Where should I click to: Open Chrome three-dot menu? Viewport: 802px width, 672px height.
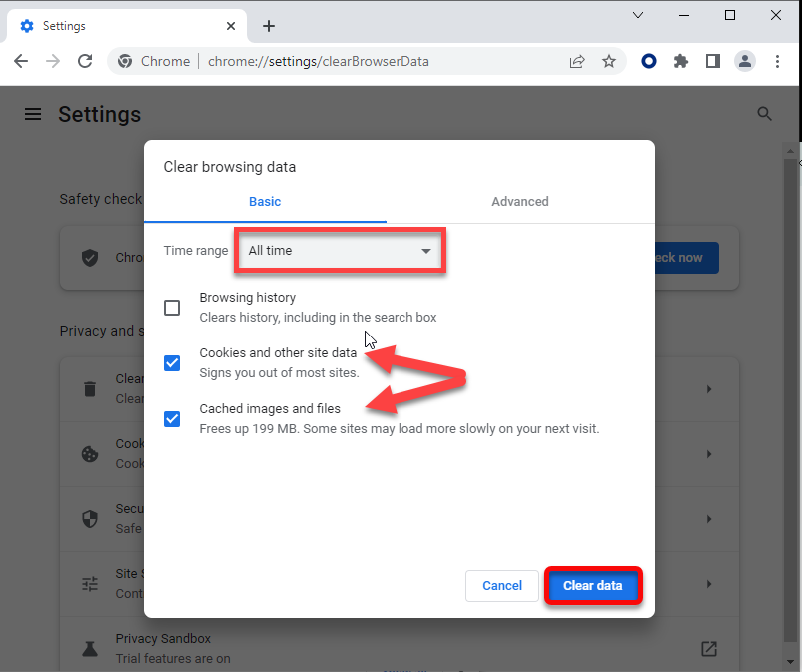(x=778, y=61)
